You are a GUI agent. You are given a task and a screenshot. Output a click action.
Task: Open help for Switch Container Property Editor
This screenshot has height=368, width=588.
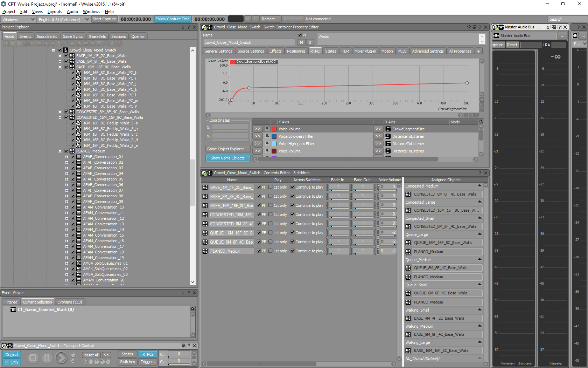pos(480,27)
